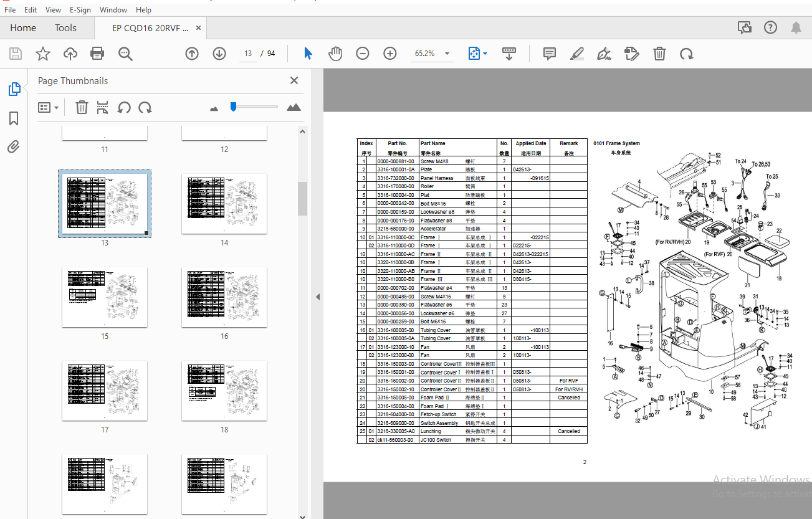
Task: Open the notifications bell
Action: [x=796, y=27]
